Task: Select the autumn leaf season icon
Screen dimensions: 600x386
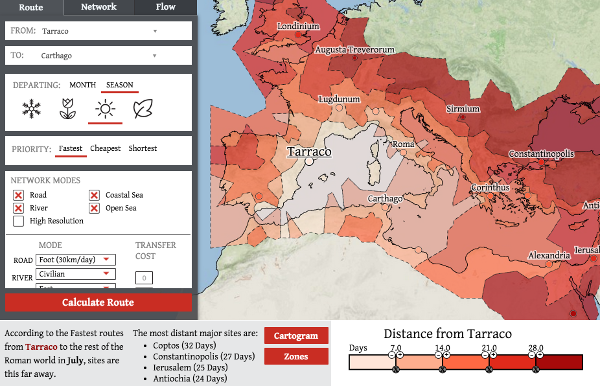Action: (x=143, y=109)
